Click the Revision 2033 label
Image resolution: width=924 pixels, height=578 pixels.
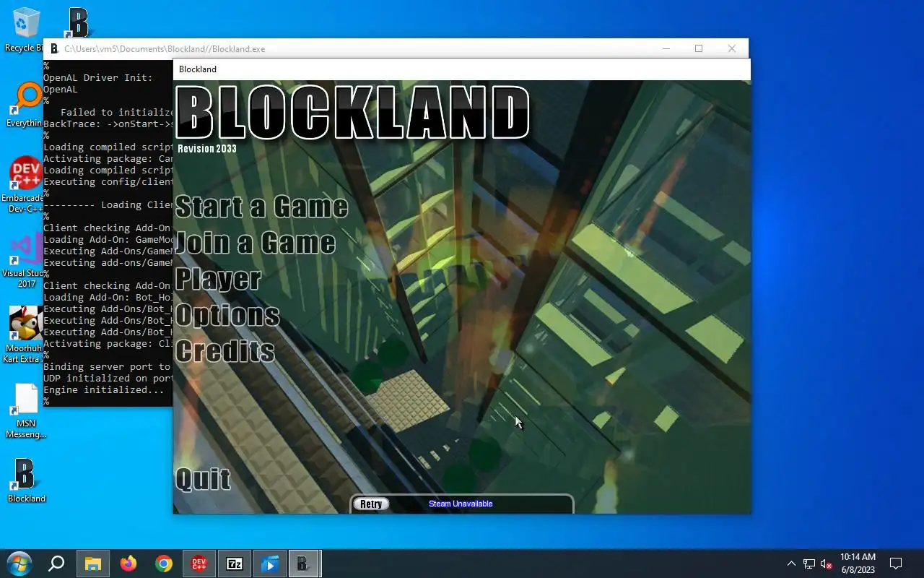207,149
